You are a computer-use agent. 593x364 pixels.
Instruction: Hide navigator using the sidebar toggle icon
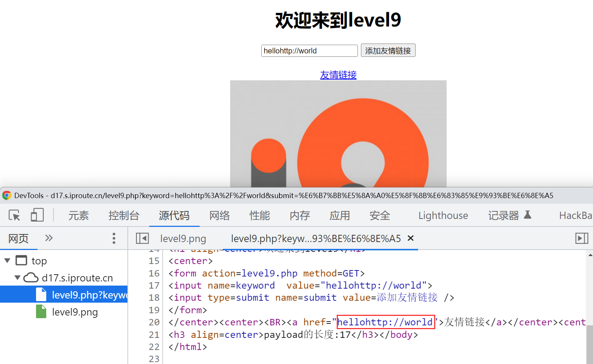point(142,238)
